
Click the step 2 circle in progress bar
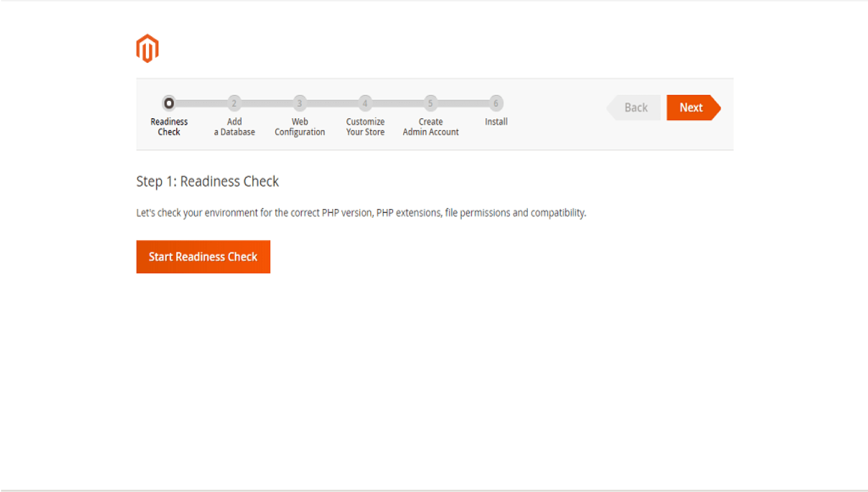pyautogui.click(x=234, y=103)
